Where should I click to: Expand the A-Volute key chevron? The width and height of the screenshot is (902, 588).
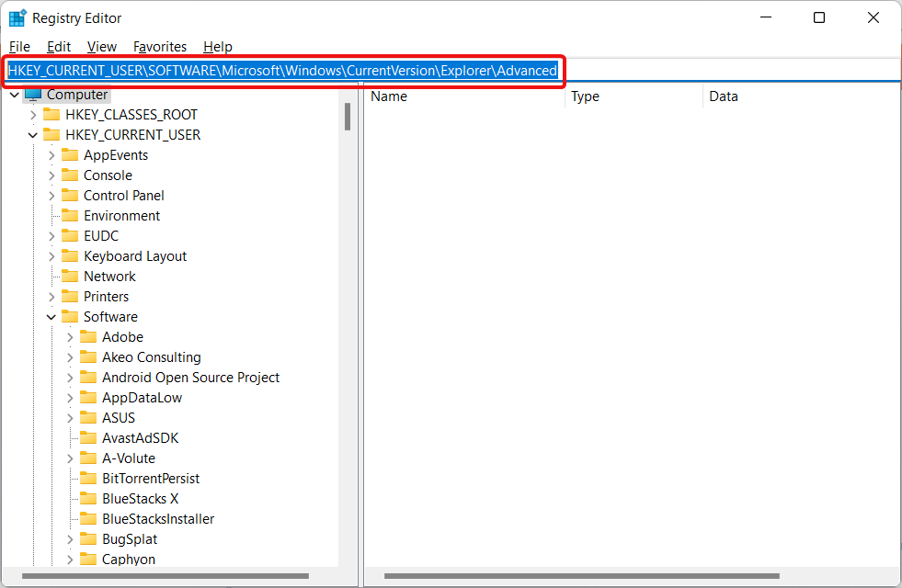click(70, 458)
